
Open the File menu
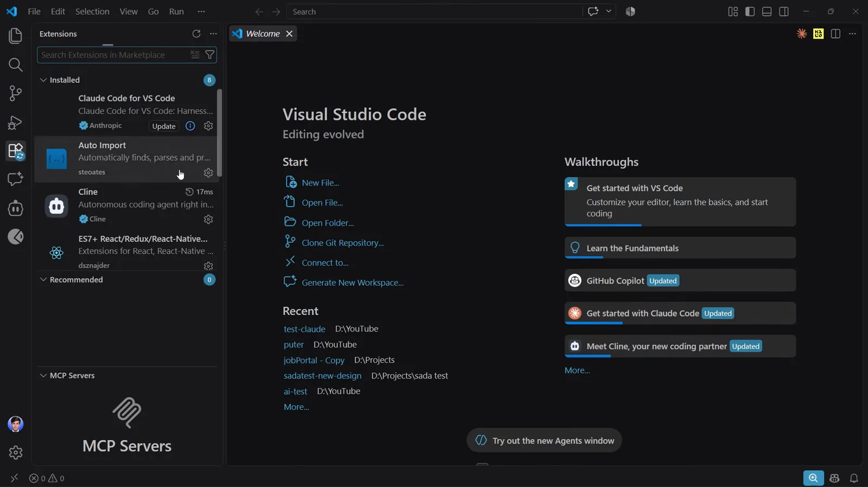point(34,11)
